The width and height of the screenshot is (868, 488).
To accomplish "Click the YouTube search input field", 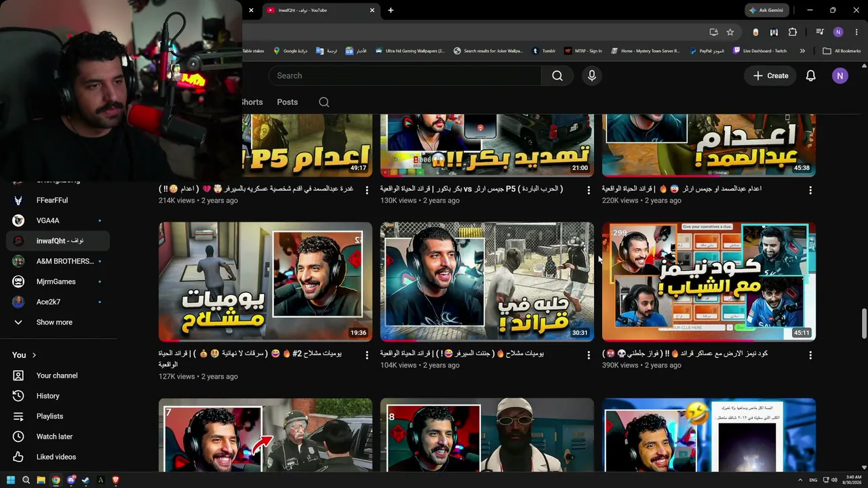I will pos(405,76).
